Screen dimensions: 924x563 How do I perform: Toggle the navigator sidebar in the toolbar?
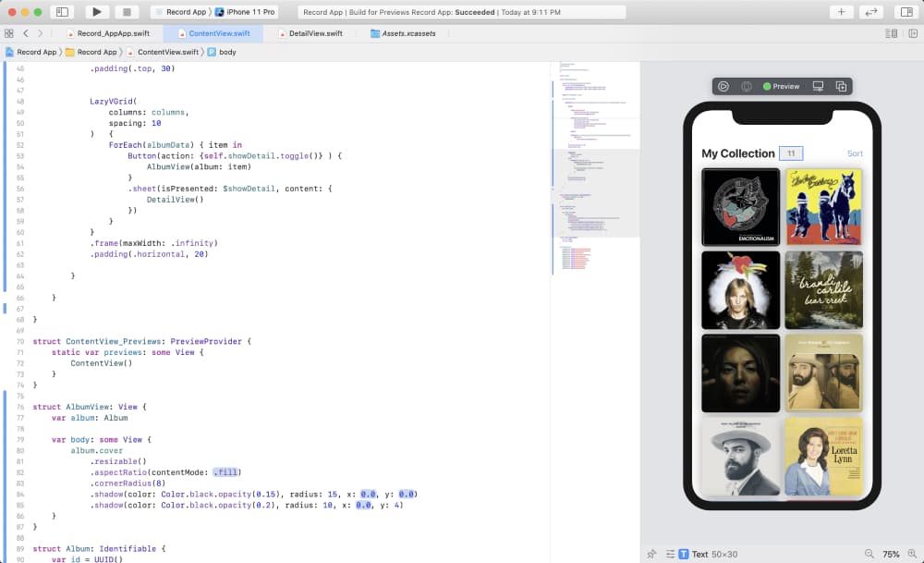(x=62, y=12)
